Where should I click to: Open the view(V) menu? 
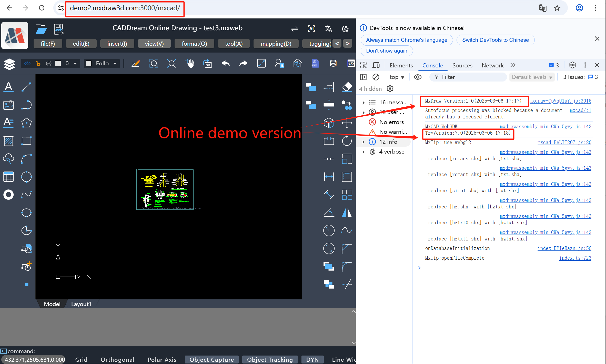click(x=154, y=44)
